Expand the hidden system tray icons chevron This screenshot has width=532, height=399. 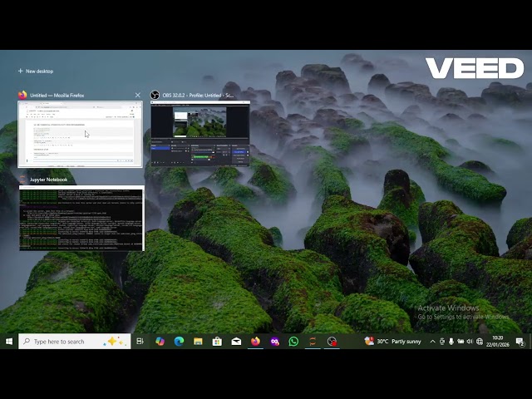coord(432,342)
